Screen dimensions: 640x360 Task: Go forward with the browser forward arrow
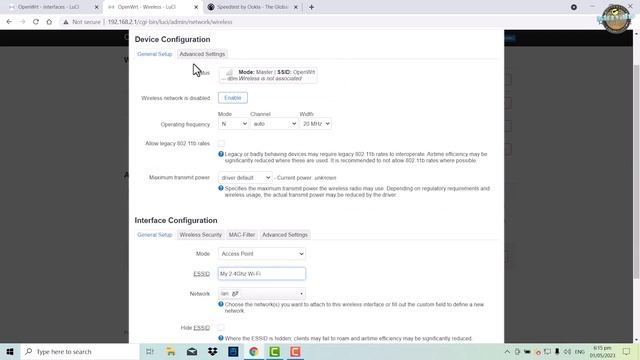coord(22,22)
